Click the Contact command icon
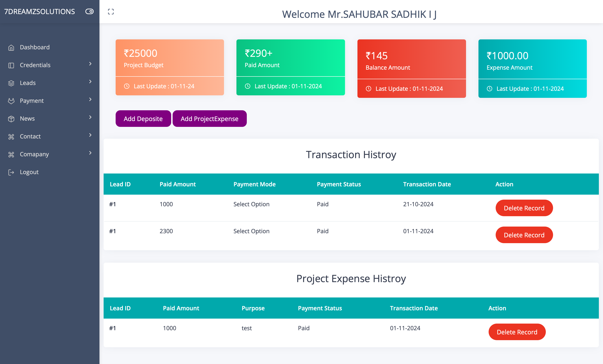 [x=11, y=137]
